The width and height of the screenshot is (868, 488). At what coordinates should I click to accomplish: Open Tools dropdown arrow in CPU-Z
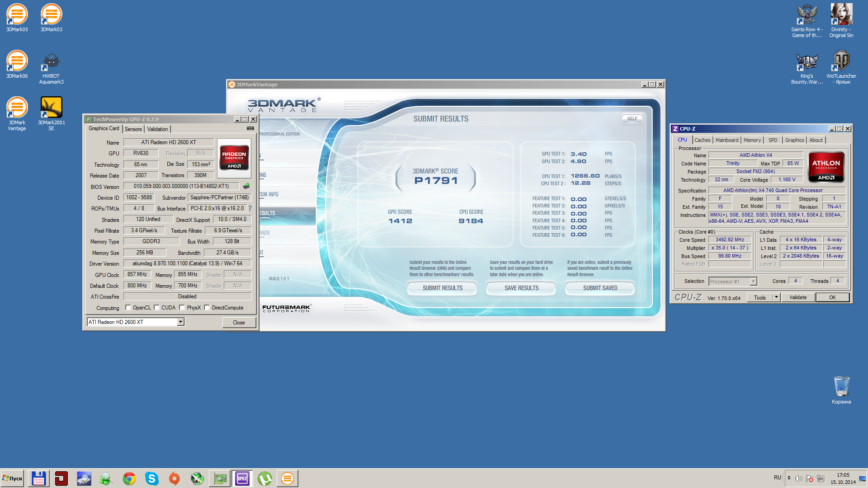pos(776,297)
